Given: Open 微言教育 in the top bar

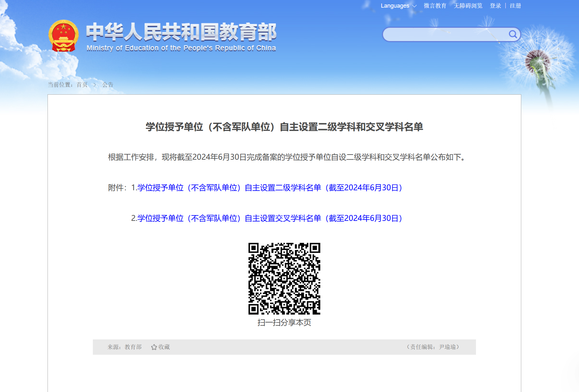Looking at the screenshot, I should pyautogui.click(x=435, y=6).
